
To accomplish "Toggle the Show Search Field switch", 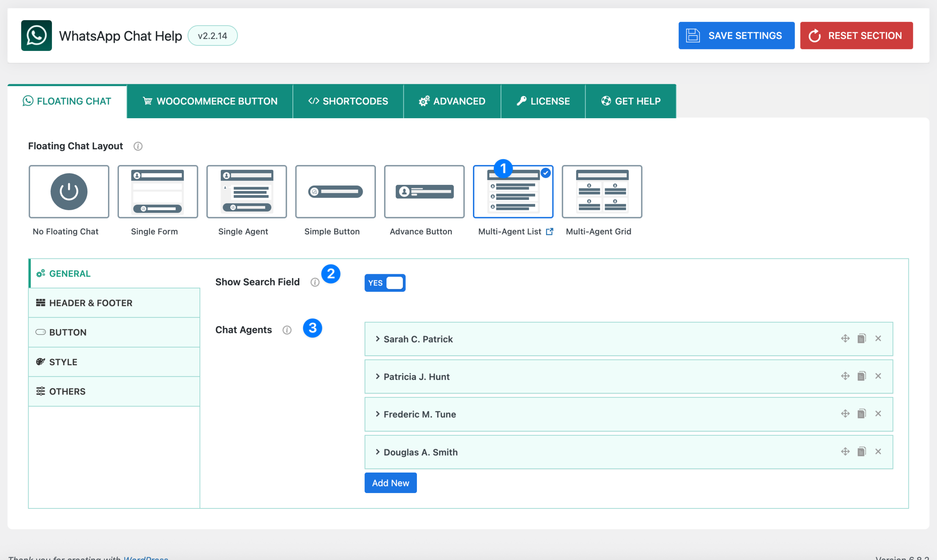I will 385,283.
